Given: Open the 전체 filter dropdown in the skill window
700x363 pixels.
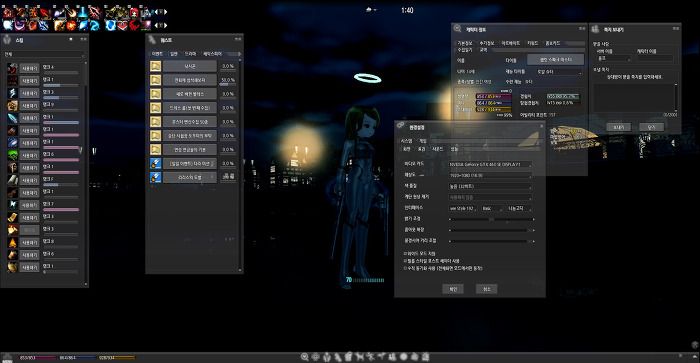Looking at the screenshot, I should point(44,54).
